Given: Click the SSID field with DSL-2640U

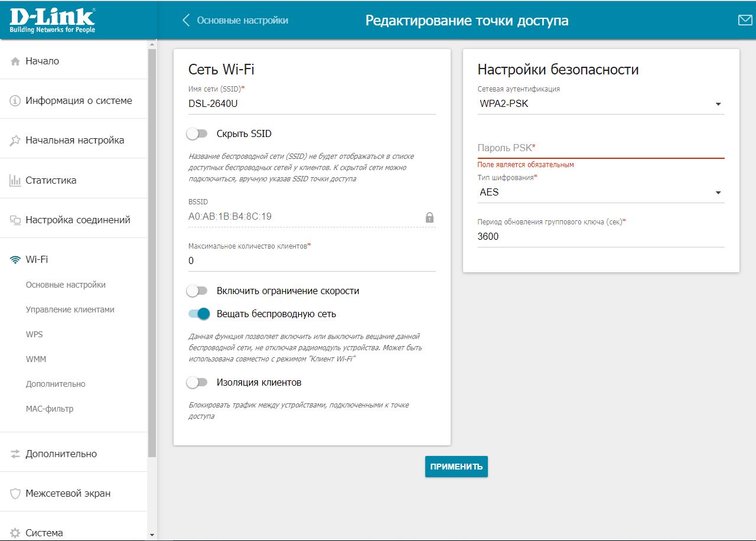Looking at the screenshot, I should pos(312,104).
